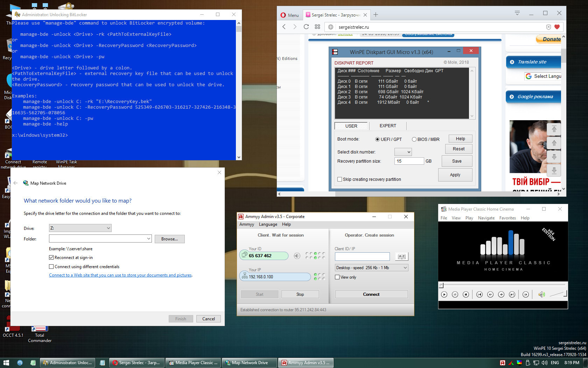Click Stop button in Ammyy Admin
The image size is (588, 368).
300,294
